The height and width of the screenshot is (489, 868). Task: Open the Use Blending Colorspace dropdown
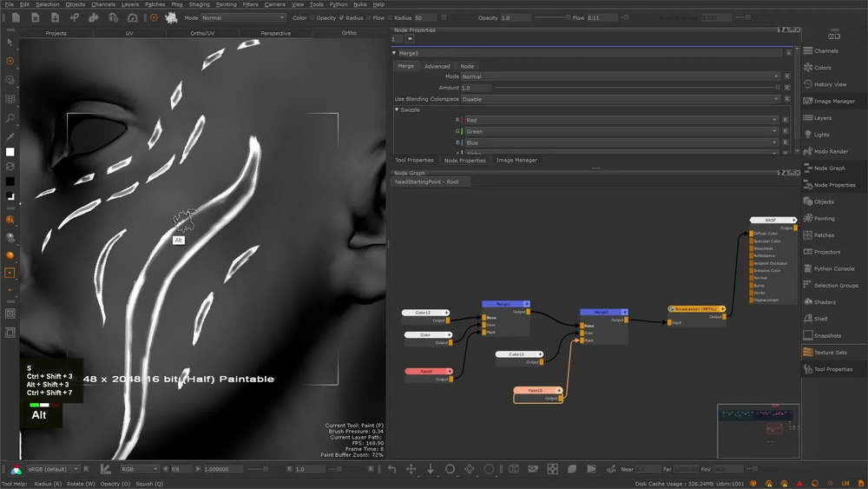coord(620,99)
